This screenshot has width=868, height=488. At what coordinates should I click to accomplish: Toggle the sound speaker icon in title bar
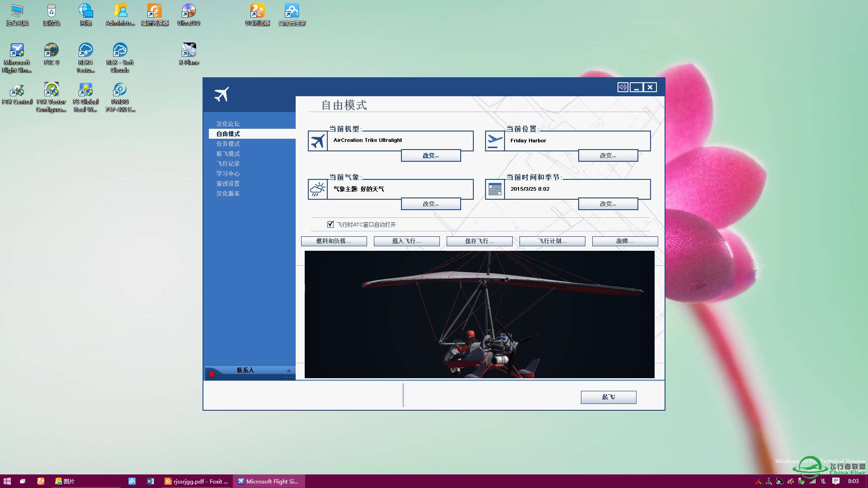(623, 87)
